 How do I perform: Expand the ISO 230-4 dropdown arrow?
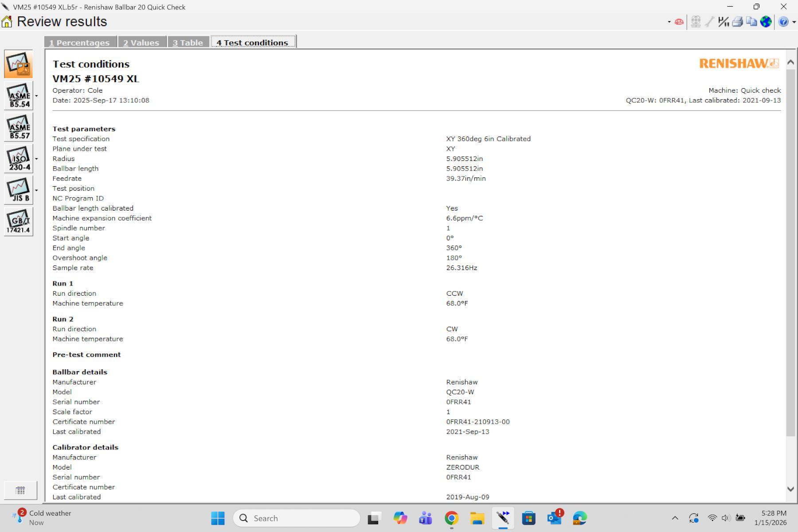[x=36, y=159]
